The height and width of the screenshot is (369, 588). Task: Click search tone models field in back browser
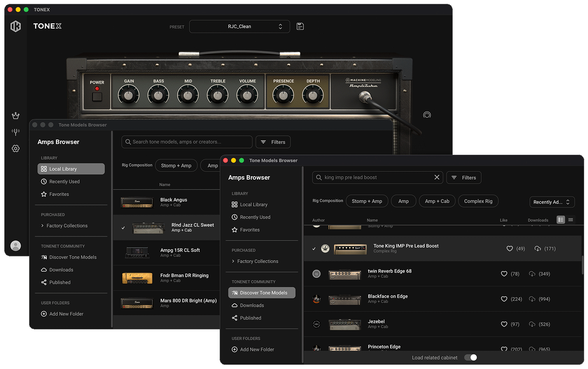pyautogui.click(x=187, y=142)
